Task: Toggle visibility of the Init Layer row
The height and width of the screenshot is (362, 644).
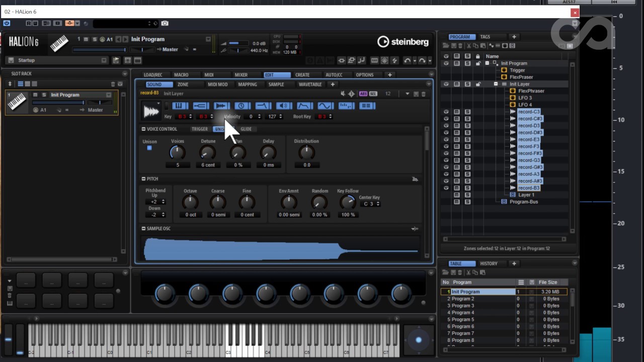Action: pos(446,84)
